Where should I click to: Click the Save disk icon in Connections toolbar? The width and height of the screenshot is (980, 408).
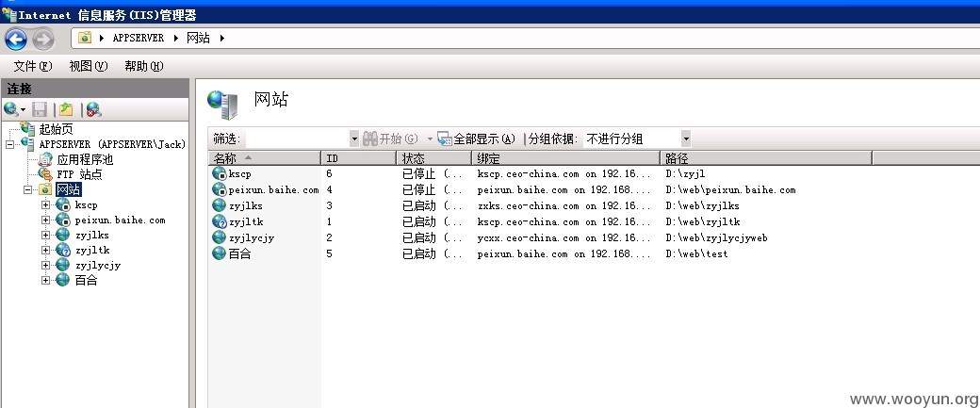click(x=40, y=110)
